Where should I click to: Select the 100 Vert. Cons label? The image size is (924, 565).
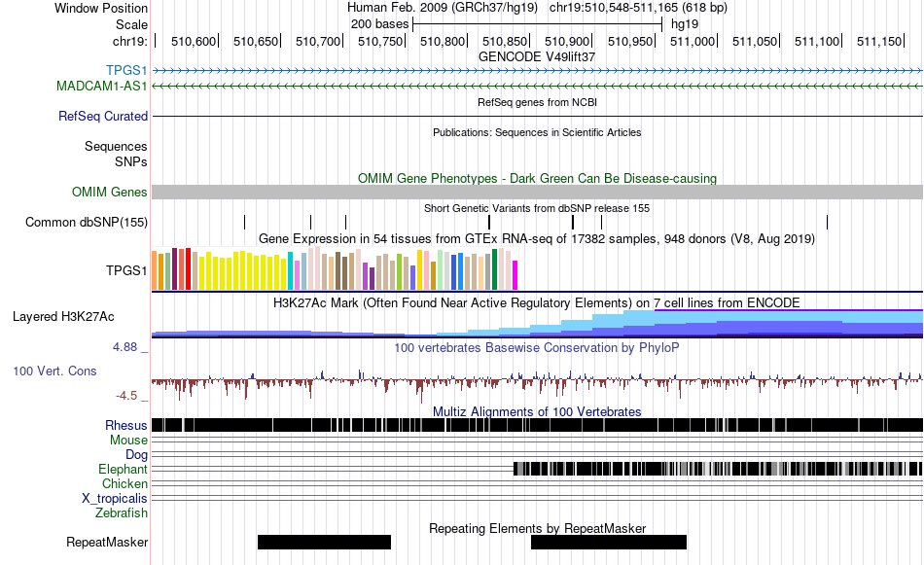pyautogui.click(x=54, y=371)
